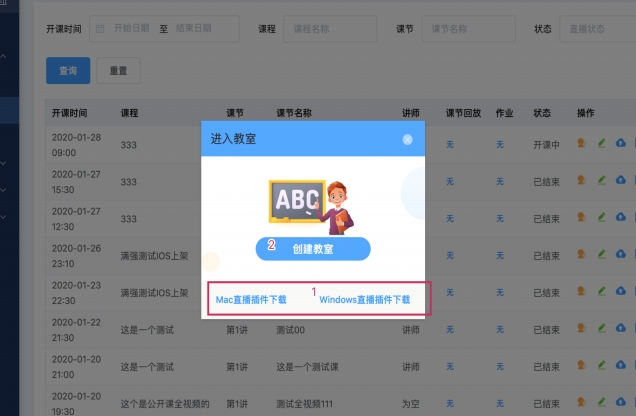Viewport: 636px width, 416px height.
Task: Collapse the expanded sidebar menu chevron
Action: click(3, 56)
